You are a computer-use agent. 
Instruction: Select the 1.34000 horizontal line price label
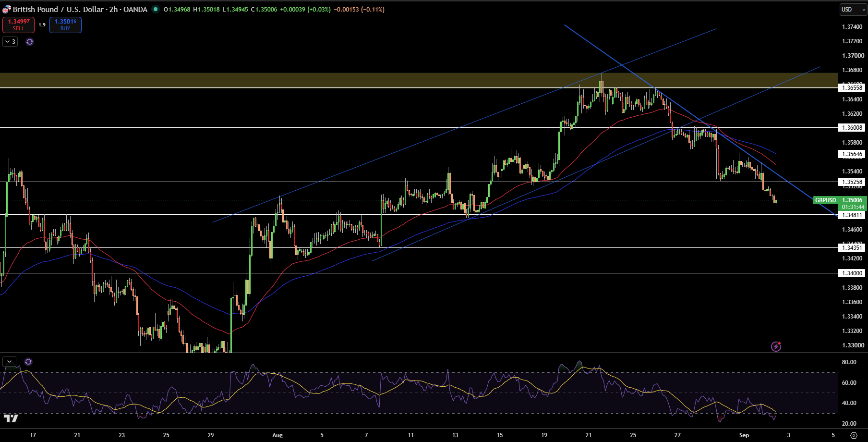(x=852, y=273)
